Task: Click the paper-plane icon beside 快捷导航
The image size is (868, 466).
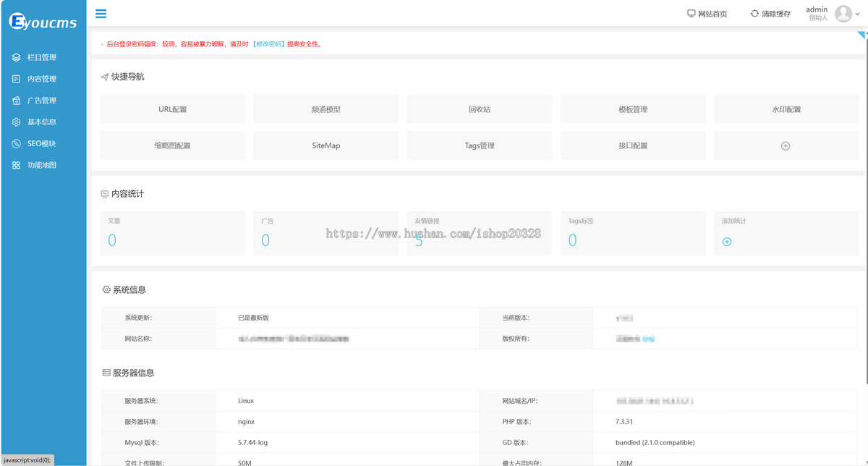Action: coord(105,77)
